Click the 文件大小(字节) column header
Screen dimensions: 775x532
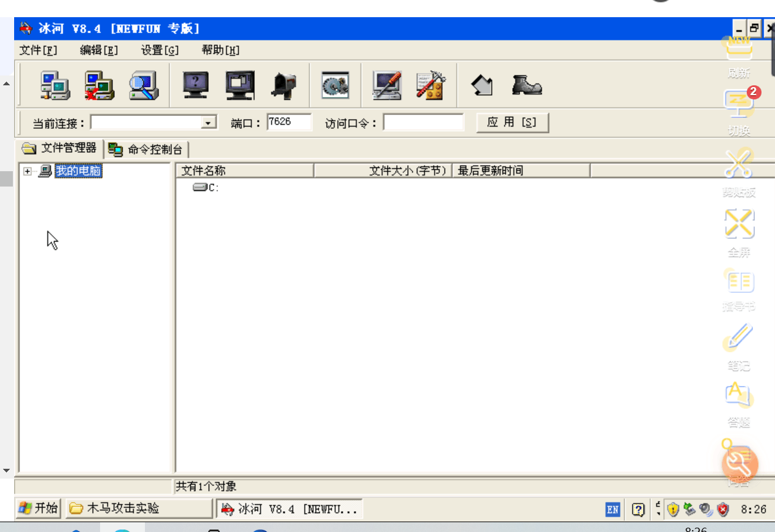(383, 171)
